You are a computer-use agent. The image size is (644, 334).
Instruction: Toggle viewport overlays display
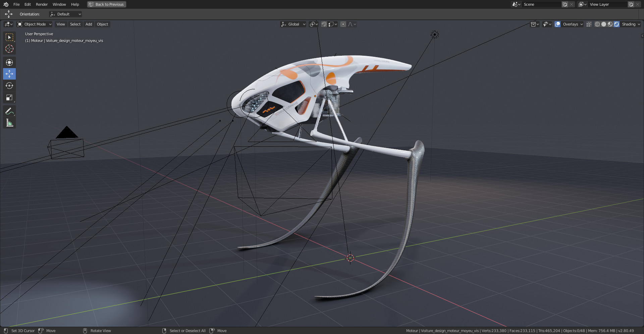point(557,24)
